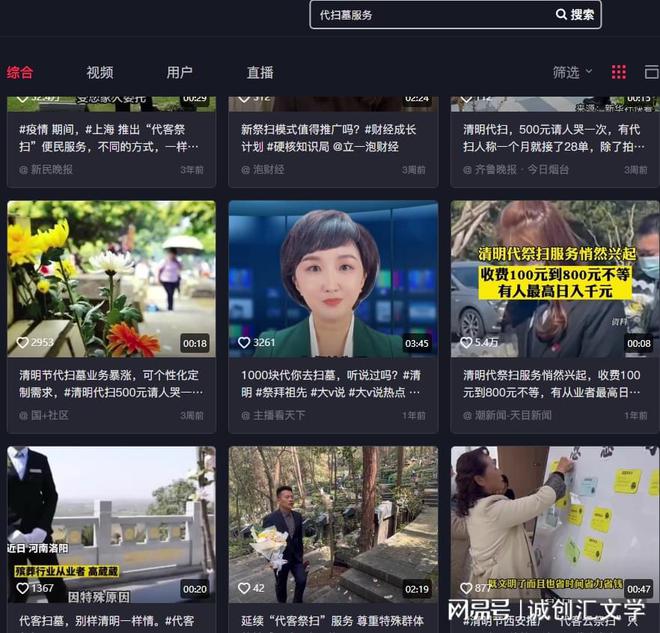Click the 00:18 duration badge
The width and height of the screenshot is (660, 633).
pos(195,343)
